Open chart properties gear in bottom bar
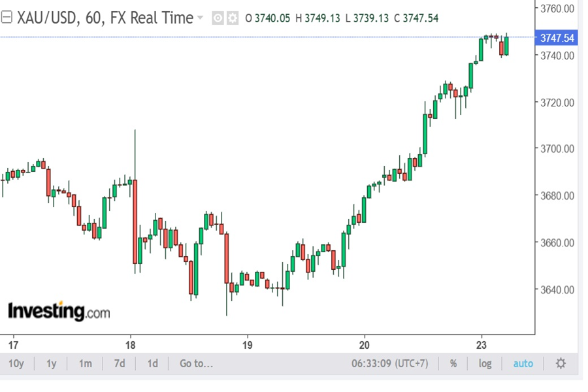 point(561,363)
